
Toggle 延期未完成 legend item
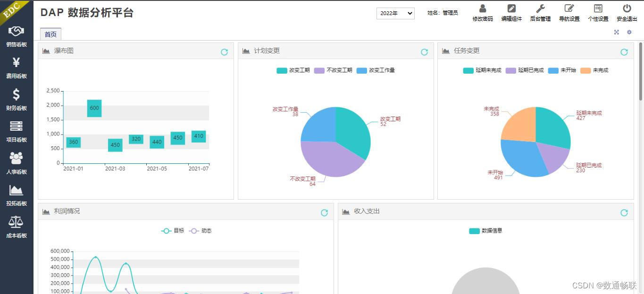click(482, 70)
